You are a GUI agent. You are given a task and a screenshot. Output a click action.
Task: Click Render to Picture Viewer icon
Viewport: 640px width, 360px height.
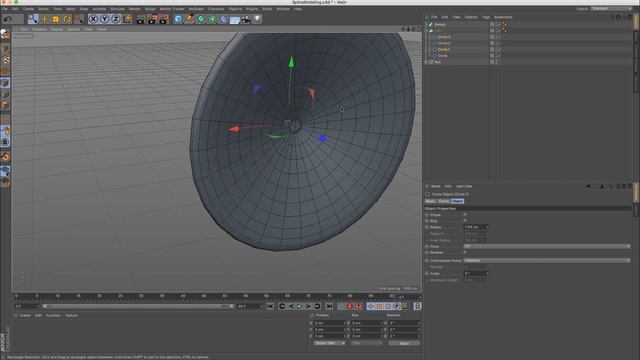[x=152, y=19]
